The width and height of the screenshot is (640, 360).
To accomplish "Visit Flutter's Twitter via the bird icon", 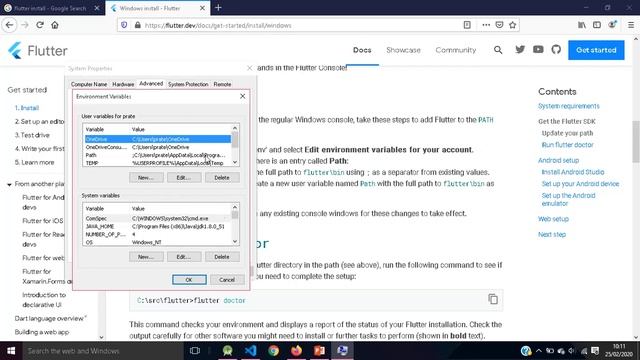I will click(x=520, y=49).
